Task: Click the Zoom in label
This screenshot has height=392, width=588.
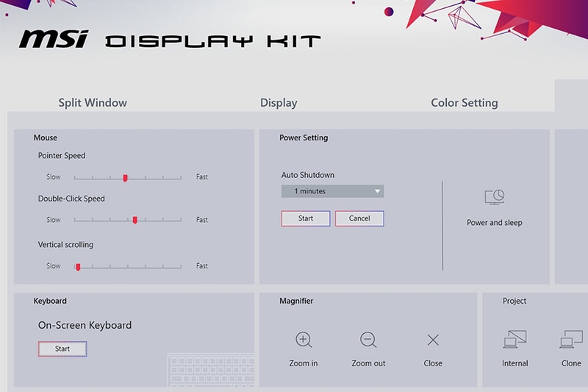Action: [x=304, y=363]
